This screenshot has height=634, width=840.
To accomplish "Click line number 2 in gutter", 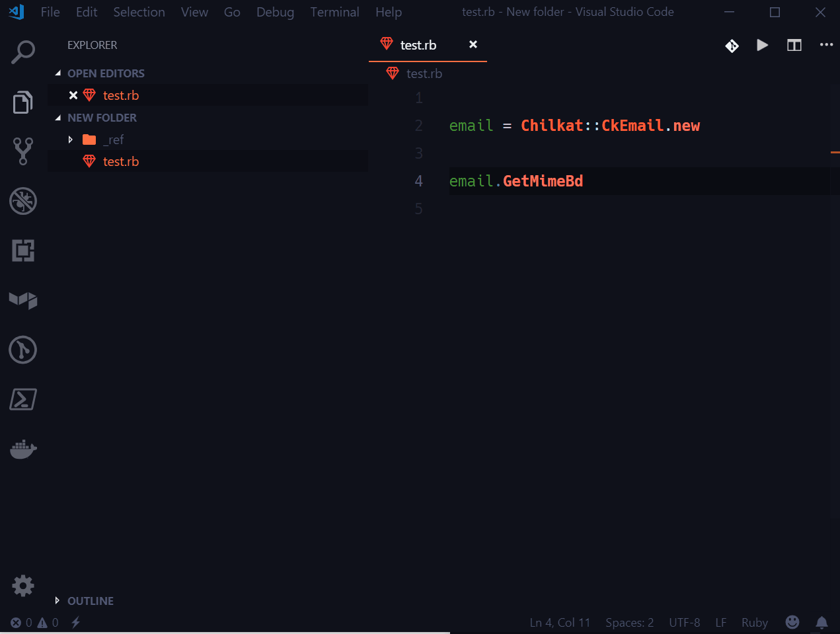I will [419, 126].
